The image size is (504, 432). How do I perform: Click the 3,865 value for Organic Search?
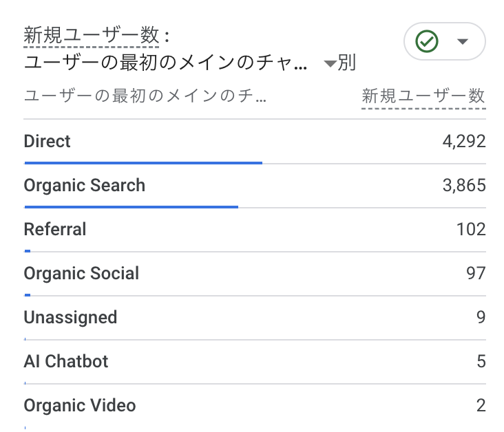(x=463, y=186)
